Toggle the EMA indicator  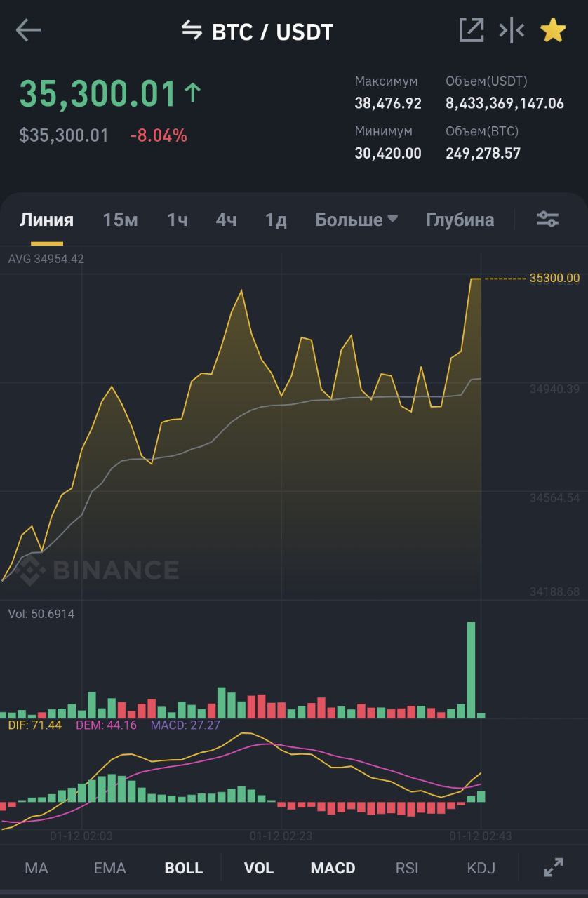coord(110,868)
